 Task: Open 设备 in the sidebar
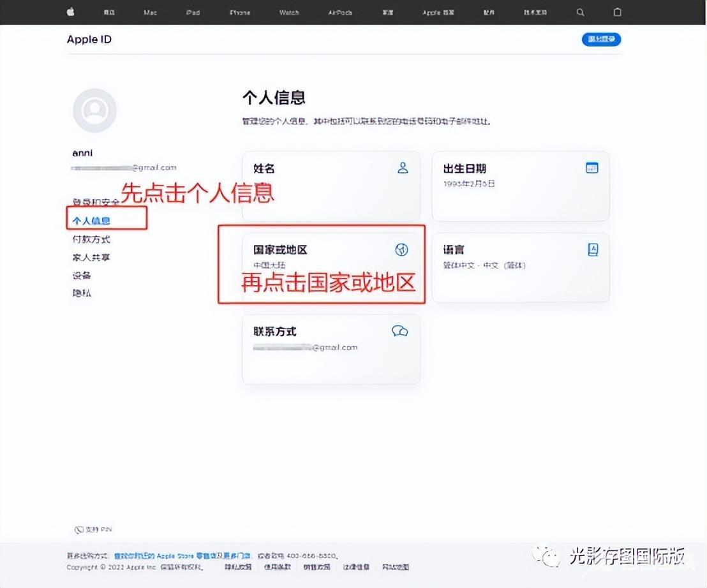82,276
